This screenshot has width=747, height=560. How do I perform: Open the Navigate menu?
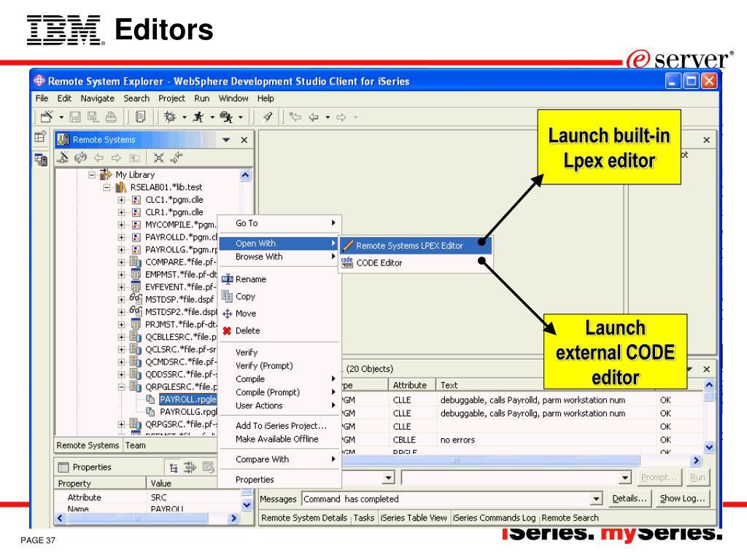97,98
